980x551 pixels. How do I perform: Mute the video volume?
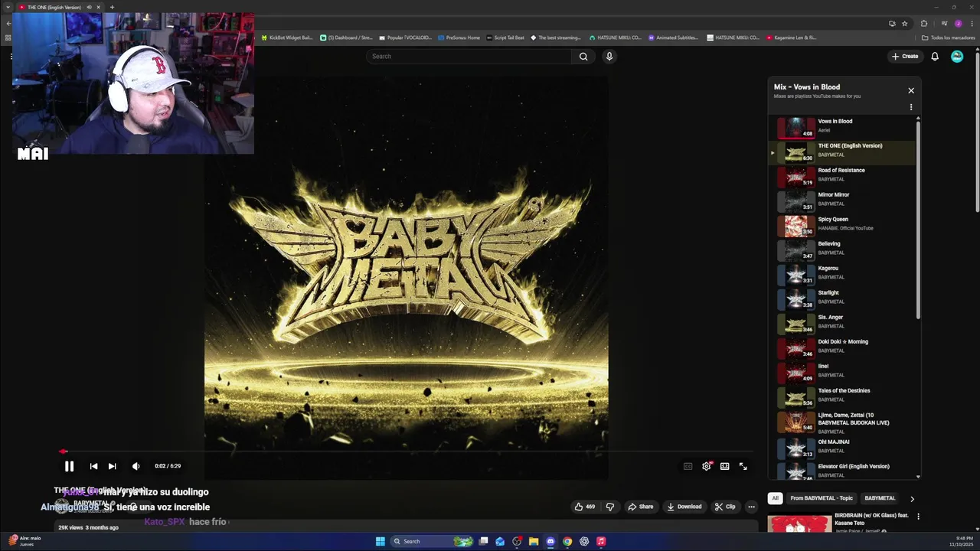(136, 466)
